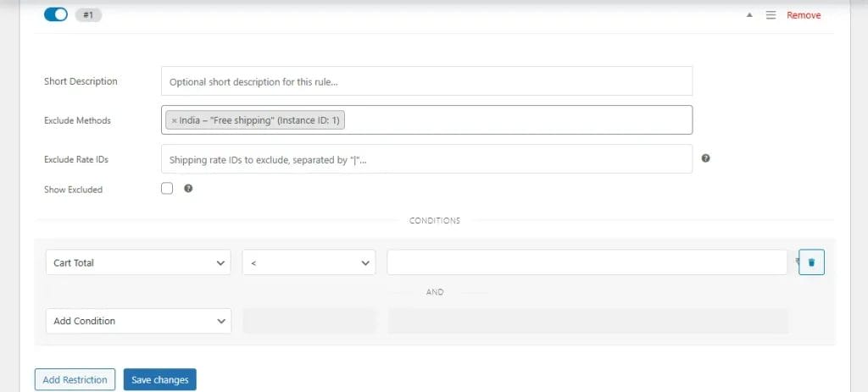Click the India Free shipping method tag

tap(262, 120)
